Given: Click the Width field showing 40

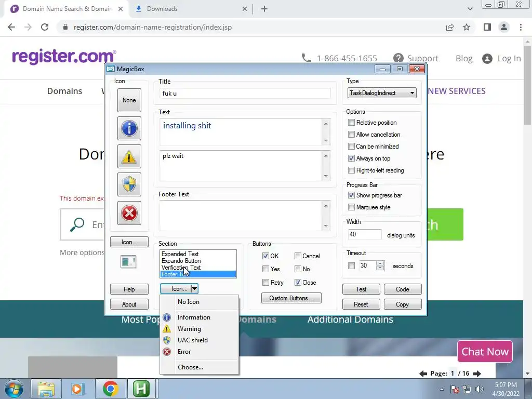Looking at the screenshot, I should 365,234.
